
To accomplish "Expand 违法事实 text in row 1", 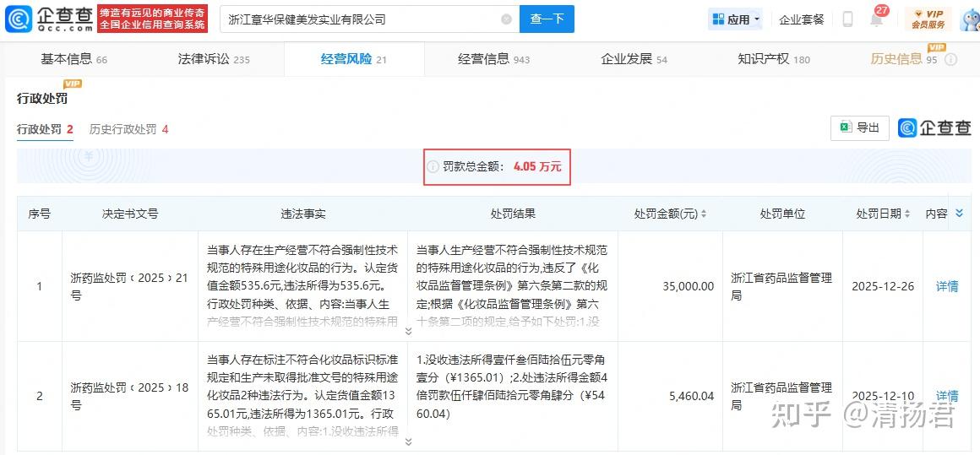I will [408, 331].
